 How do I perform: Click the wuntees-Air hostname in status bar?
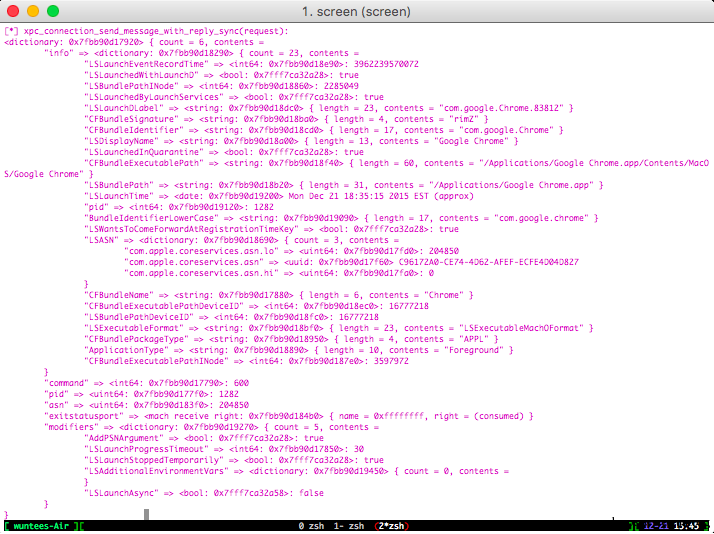[41, 526]
